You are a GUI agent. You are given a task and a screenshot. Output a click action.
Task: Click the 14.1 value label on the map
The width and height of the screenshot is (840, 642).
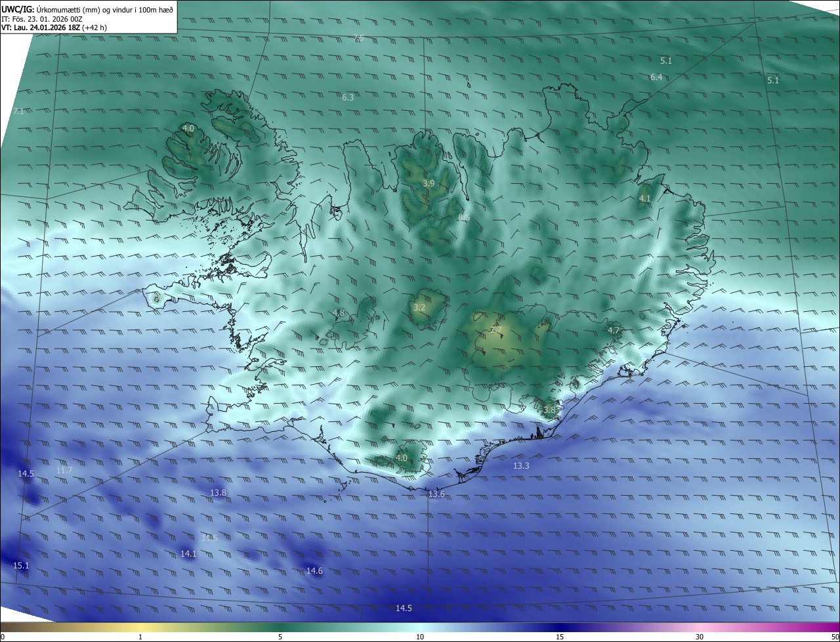pos(188,553)
